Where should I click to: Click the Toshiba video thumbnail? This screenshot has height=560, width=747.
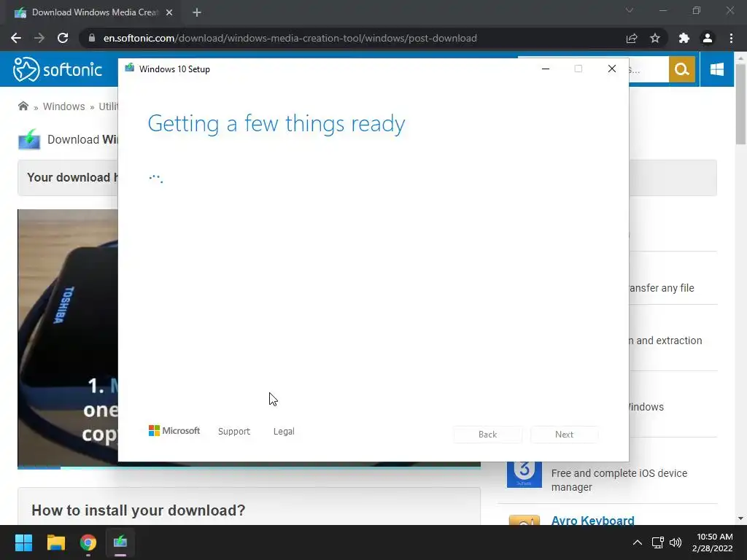[68, 337]
